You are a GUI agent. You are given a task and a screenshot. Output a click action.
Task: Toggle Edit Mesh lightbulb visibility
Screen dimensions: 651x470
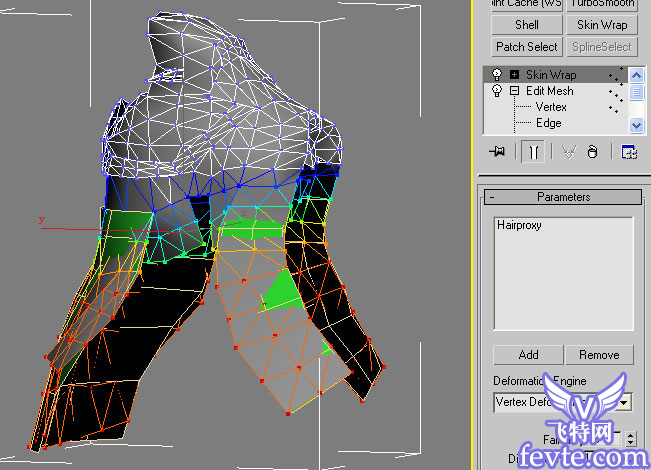pos(497,91)
